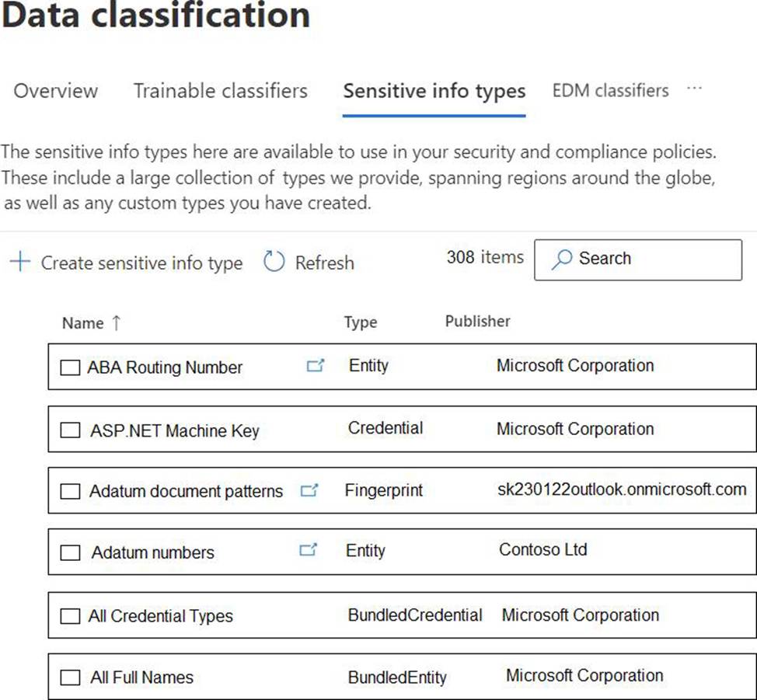This screenshot has height=700, width=757.
Task: Expand the more tabs ellipsis menu
Action: tap(694, 90)
